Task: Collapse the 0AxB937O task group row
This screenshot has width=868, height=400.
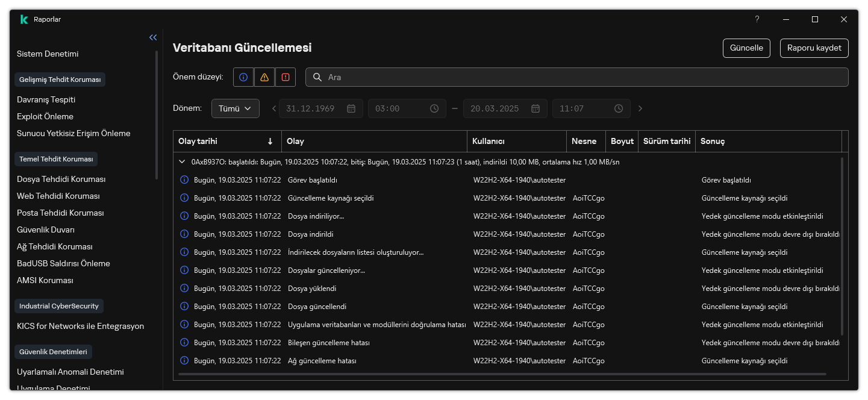Action: tap(183, 162)
